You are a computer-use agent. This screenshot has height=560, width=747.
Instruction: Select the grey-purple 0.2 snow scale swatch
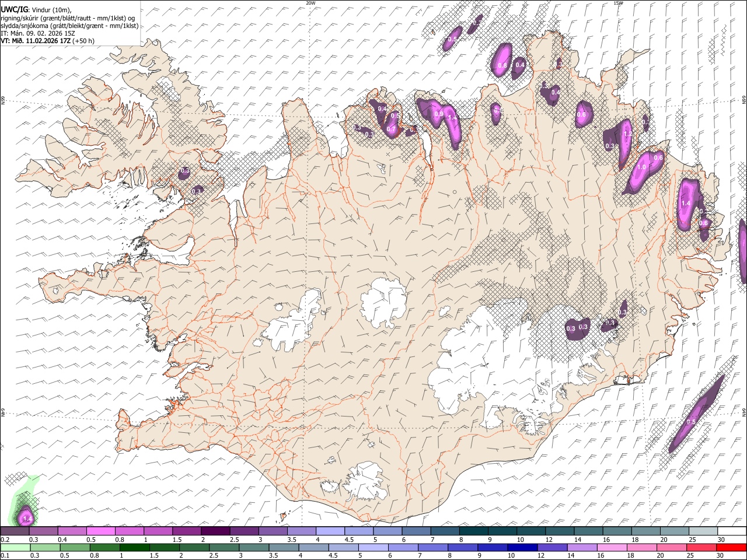click(15, 531)
